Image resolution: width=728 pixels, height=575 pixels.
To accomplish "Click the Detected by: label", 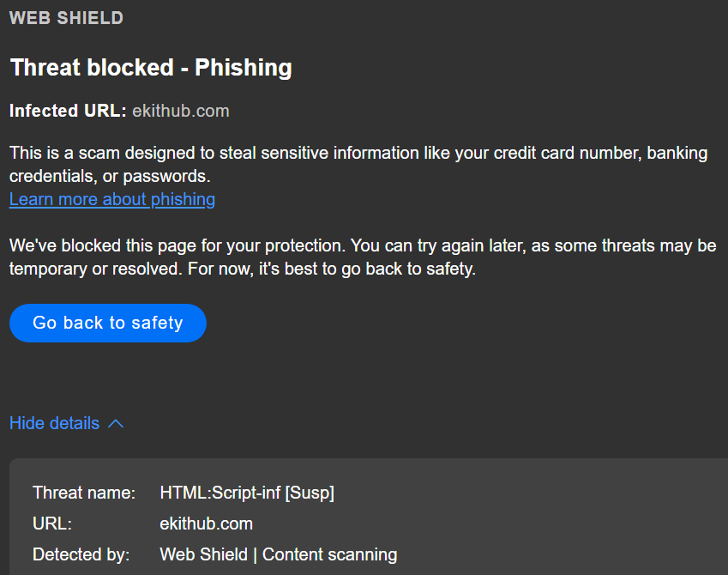I will [x=81, y=554].
